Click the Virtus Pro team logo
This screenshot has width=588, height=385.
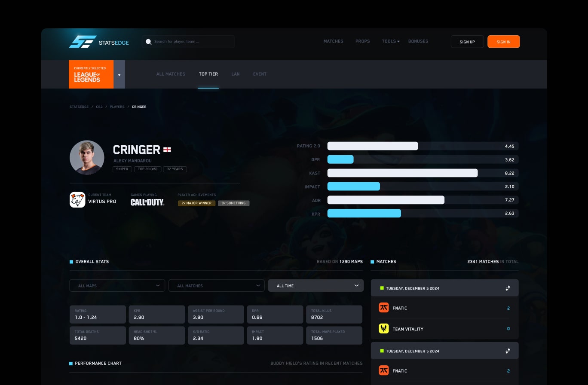click(x=77, y=199)
